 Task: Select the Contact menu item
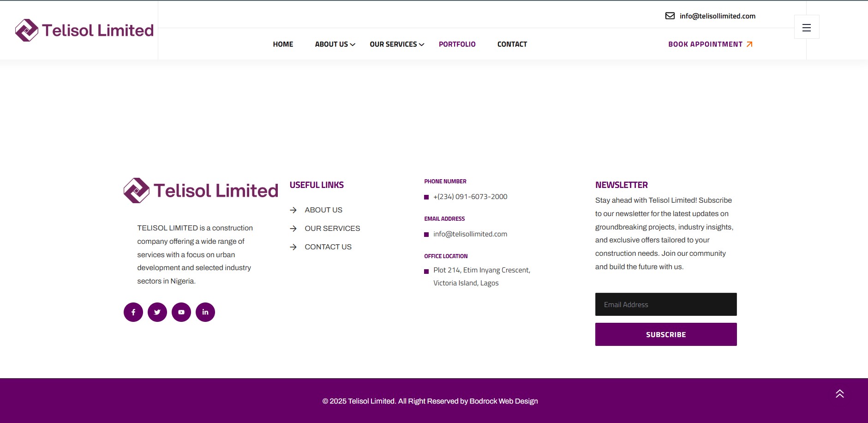(x=512, y=44)
